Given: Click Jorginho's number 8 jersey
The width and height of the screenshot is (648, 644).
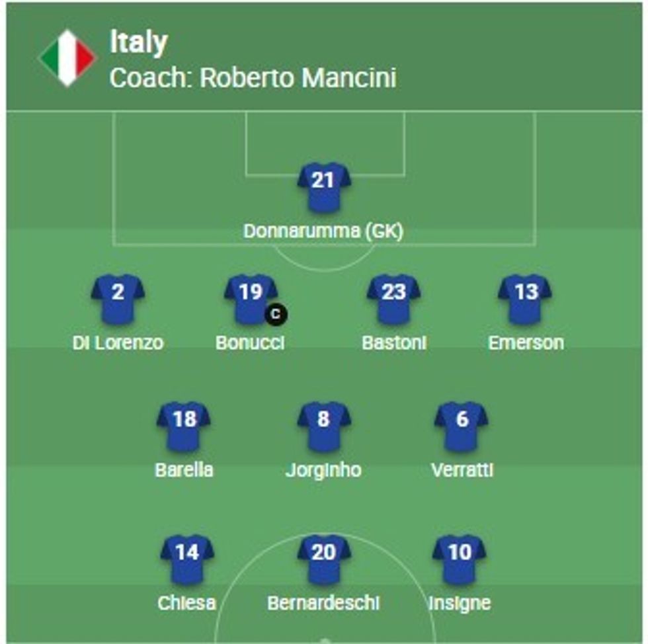Looking at the screenshot, I should 323,425.
